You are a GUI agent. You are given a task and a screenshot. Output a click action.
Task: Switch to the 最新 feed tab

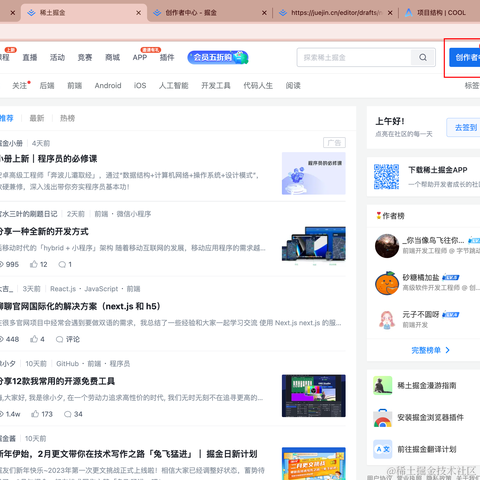click(37, 118)
